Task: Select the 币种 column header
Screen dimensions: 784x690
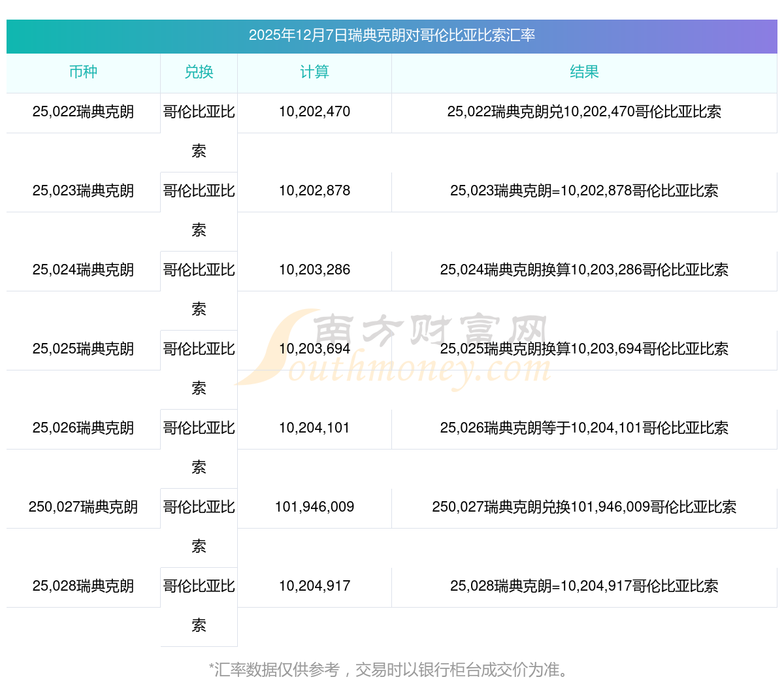Action: 83,73
